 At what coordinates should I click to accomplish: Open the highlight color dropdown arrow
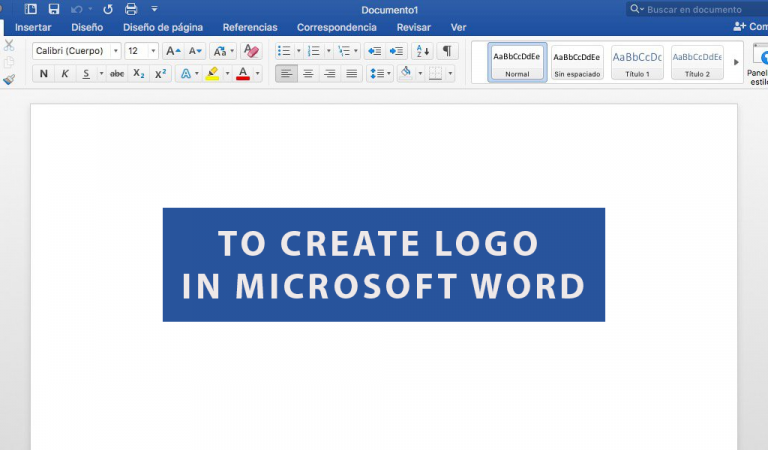pyautogui.click(x=227, y=74)
